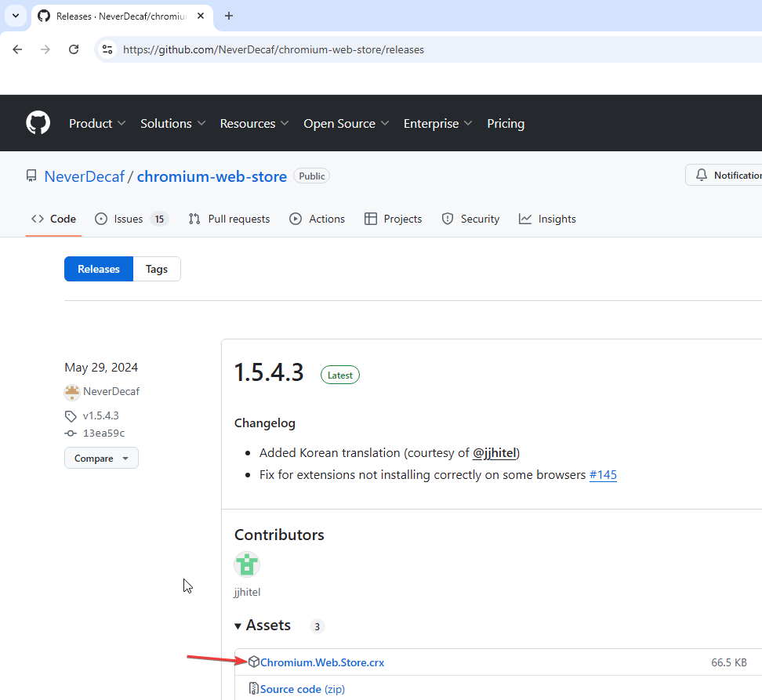Open issue #145 link
This screenshot has height=700, width=762.
[x=603, y=474]
